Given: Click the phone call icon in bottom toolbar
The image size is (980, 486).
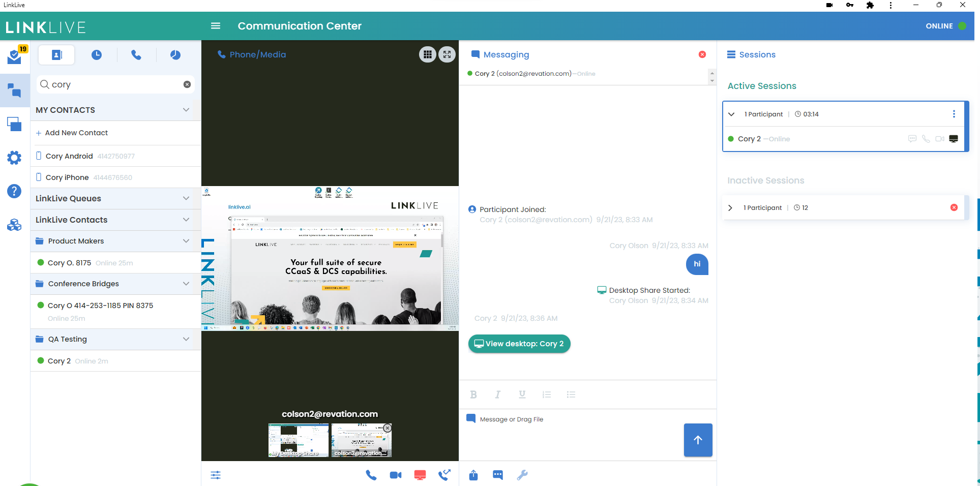Looking at the screenshot, I should coord(371,475).
